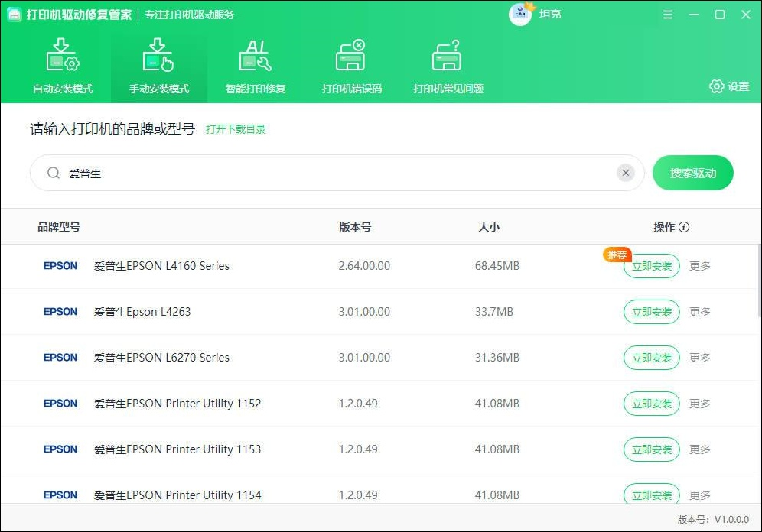The width and height of the screenshot is (762, 532).
Task: Focus the printer brand search field
Action: (337, 173)
